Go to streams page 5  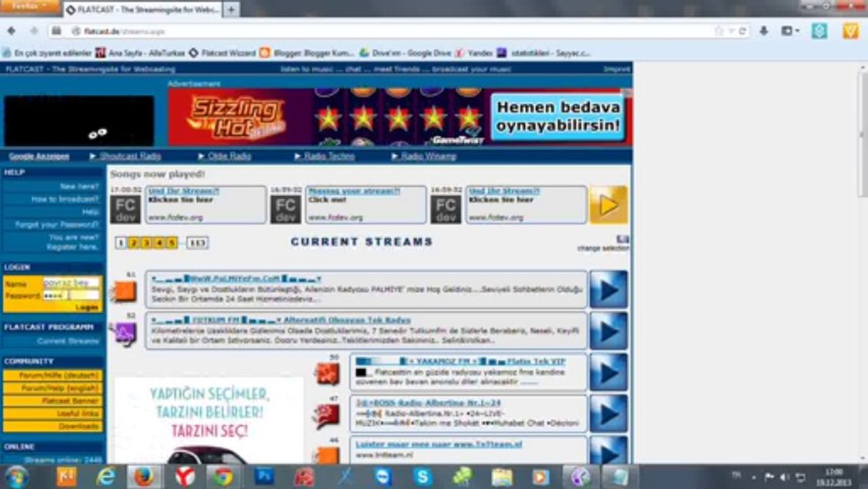click(172, 243)
